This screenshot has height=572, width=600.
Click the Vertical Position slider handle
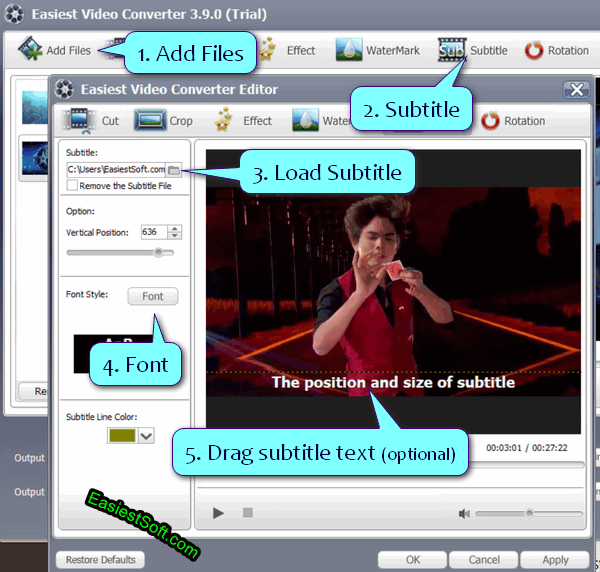[x=158, y=253]
